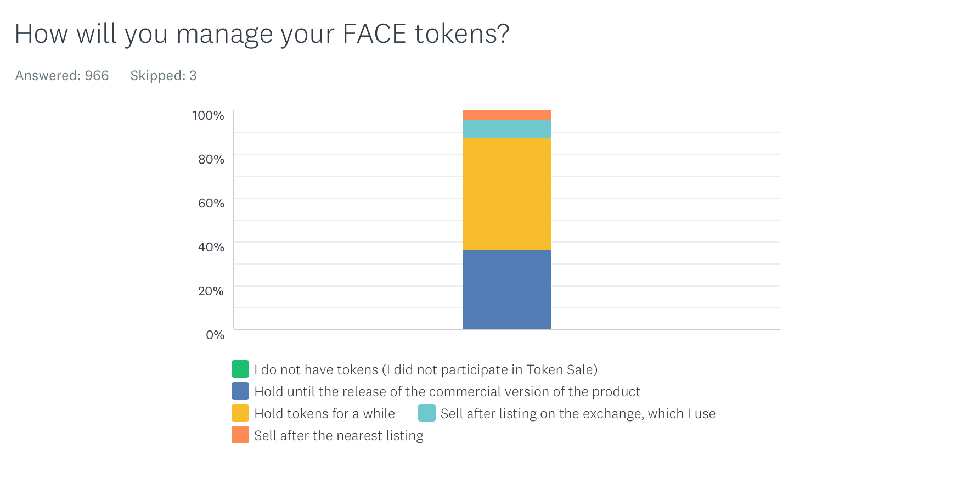Click the green 'I do not have tokens' legend swatch
This screenshot has width=980, height=483.
(x=240, y=369)
